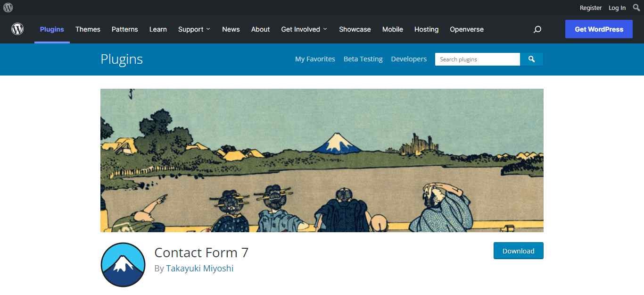644x295 pixels.
Task: Expand the Get Involved dropdown menu
Action: pos(304,29)
